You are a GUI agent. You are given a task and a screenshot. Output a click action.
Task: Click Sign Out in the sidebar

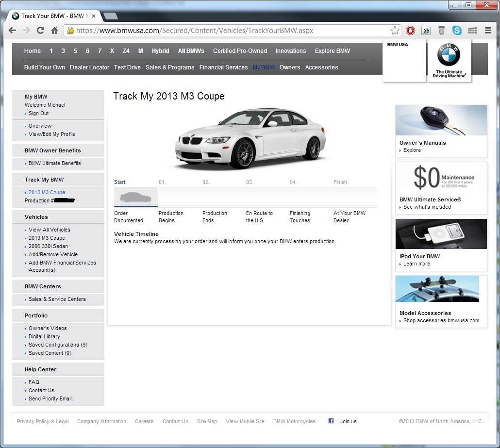38,113
